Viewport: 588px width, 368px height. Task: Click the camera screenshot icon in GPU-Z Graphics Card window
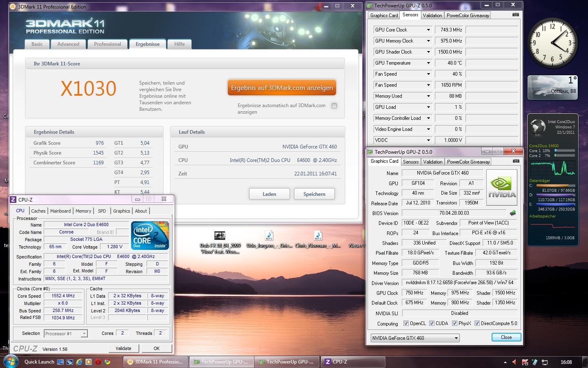[516, 161]
